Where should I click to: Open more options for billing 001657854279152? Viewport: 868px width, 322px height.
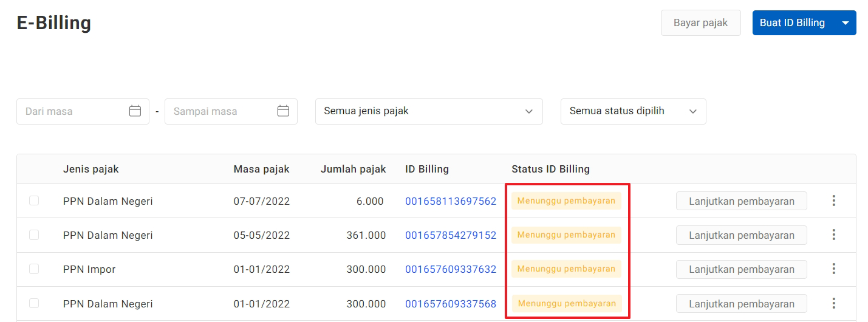(834, 235)
